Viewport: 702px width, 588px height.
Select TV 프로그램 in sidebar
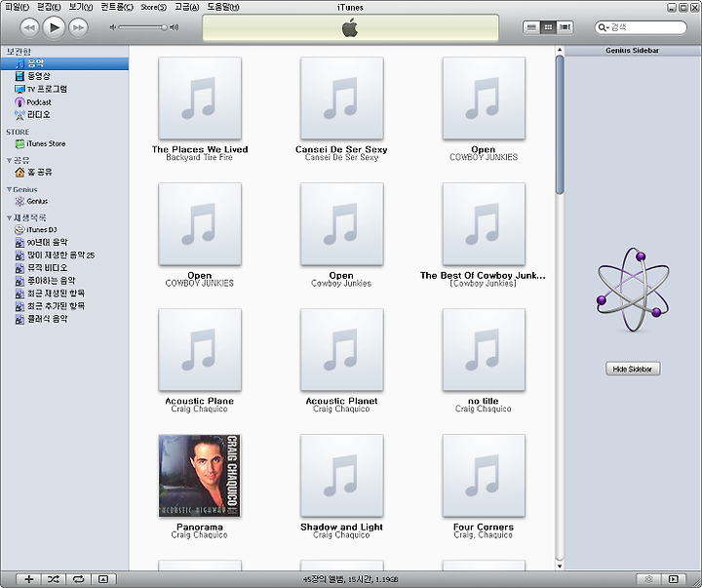pos(64,89)
